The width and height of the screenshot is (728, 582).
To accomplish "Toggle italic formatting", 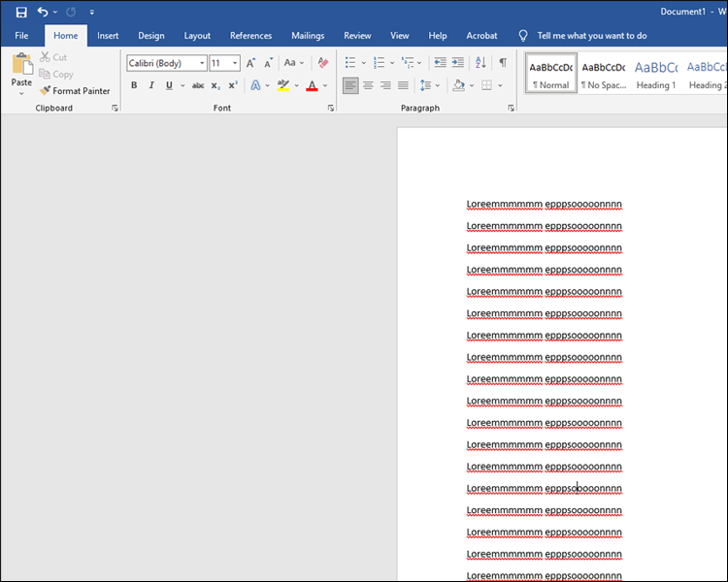I will click(151, 85).
